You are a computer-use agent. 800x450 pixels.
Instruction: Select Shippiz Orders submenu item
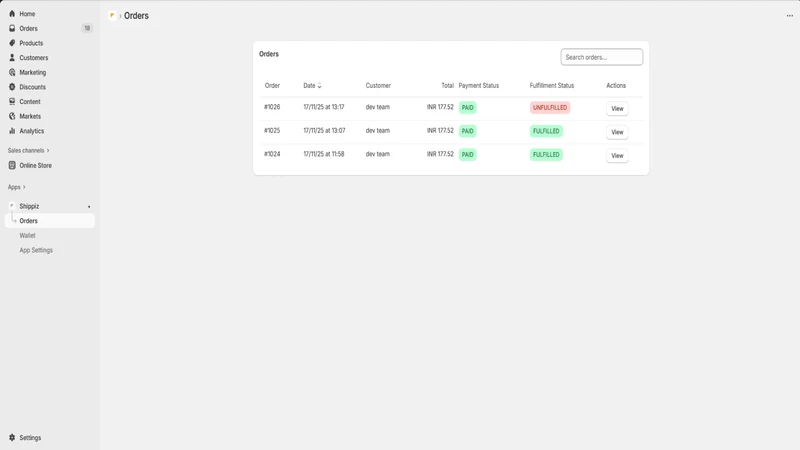point(50,221)
